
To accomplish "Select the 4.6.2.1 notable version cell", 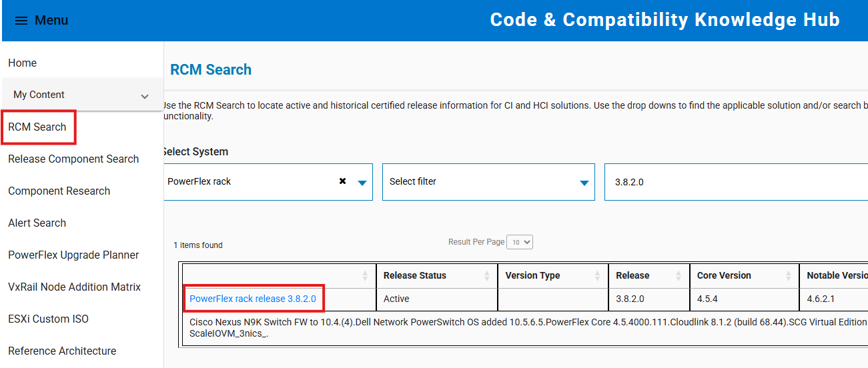I will pos(834,299).
